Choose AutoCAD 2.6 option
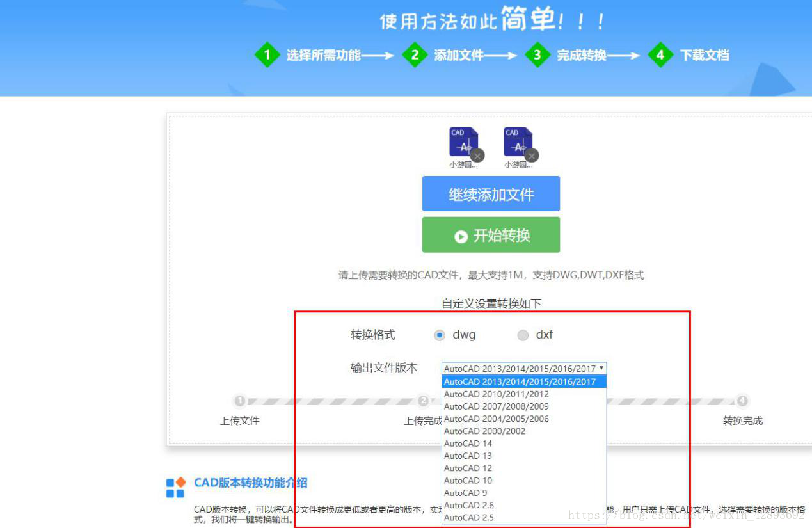The height and width of the screenshot is (528, 812). [524, 506]
